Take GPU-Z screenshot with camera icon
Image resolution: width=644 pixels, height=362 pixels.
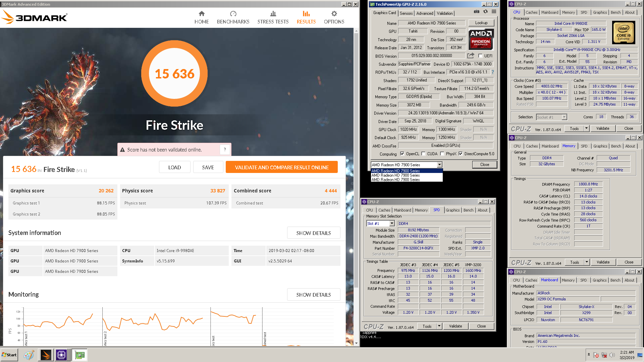pyautogui.click(x=476, y=12)
